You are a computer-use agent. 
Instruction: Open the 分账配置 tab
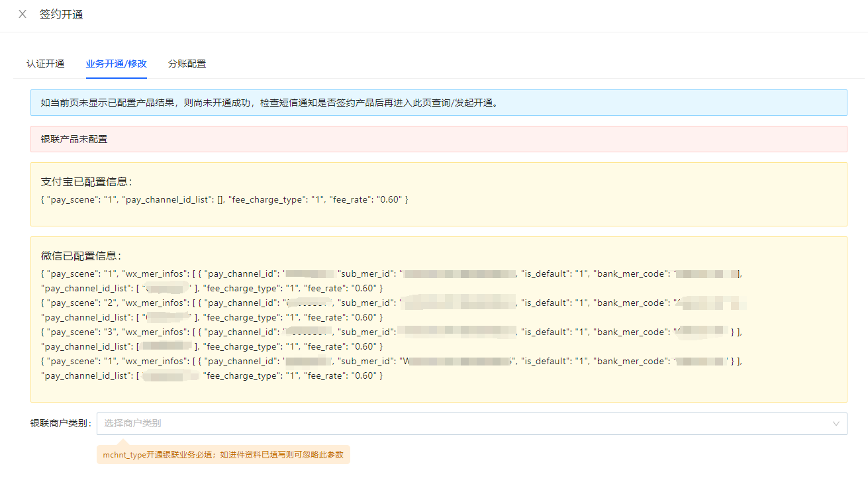(187, 64)
